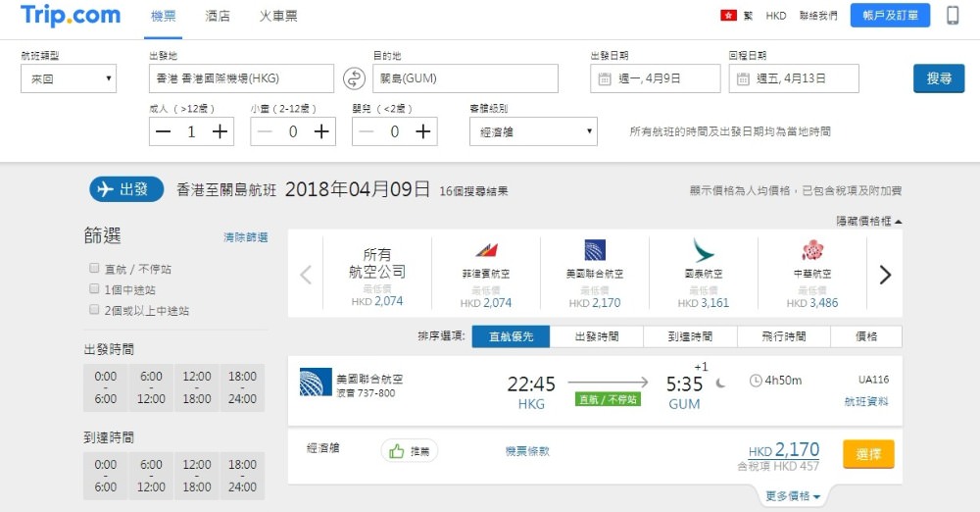Screen dimensions: 980x512
Task: Select the Cathay Pacific 國泰航空 airline logo
Action: (703, 251)
